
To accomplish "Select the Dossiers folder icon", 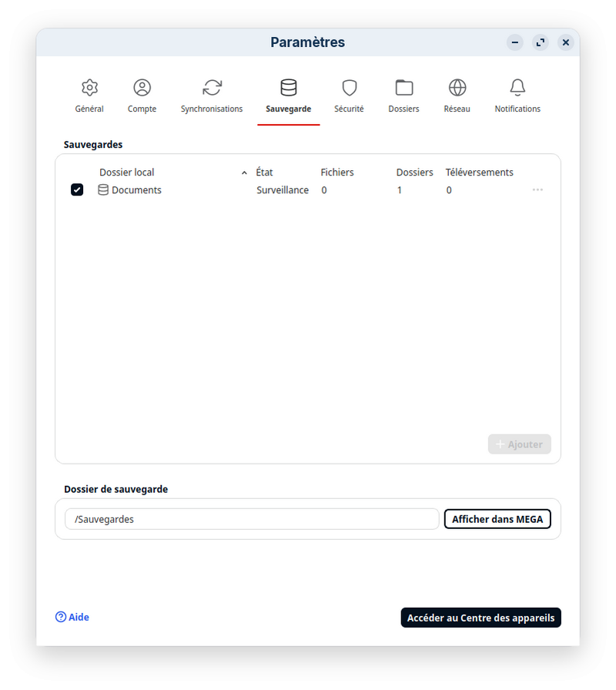I will [403, 88].
